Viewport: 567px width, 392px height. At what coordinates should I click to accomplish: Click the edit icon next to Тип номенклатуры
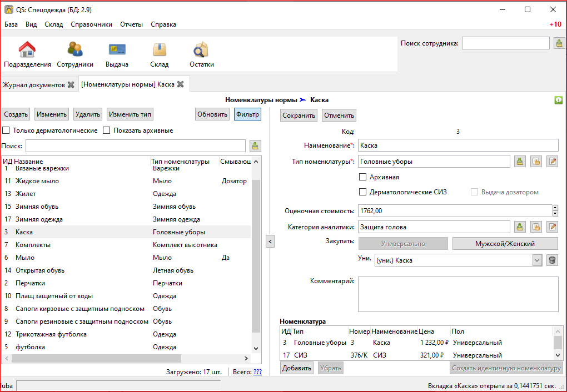click(552, 162)
